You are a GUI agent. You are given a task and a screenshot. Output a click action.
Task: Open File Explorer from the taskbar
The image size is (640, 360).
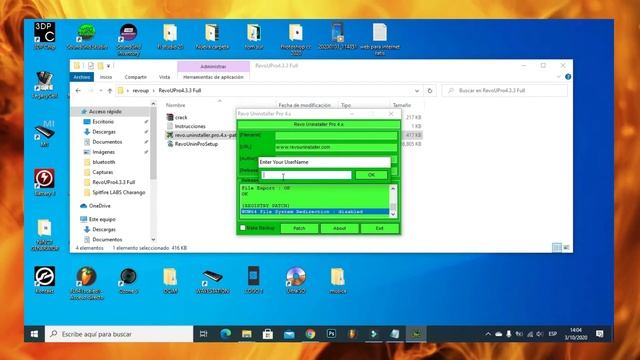point(247,334)
